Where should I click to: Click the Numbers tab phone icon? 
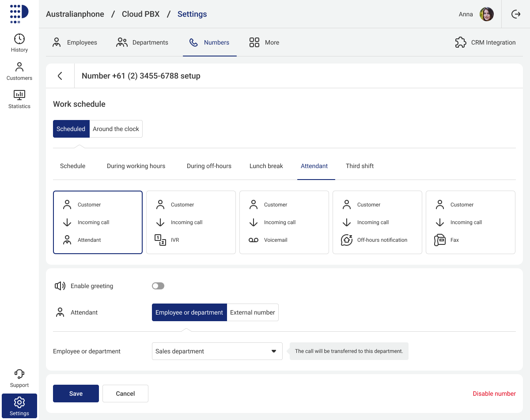pyautogui.click(x=193, y=42)
